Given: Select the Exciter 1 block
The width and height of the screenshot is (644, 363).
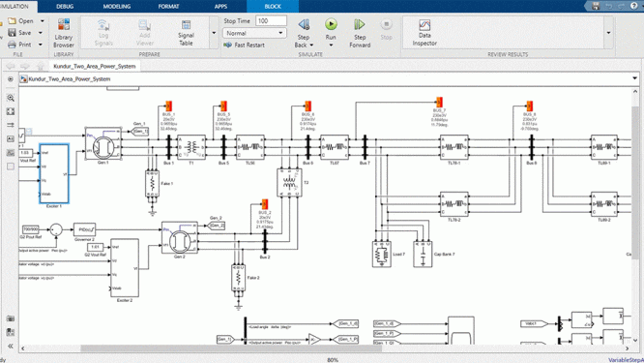Looking at the screenshot, I should [x=54, y=173].
